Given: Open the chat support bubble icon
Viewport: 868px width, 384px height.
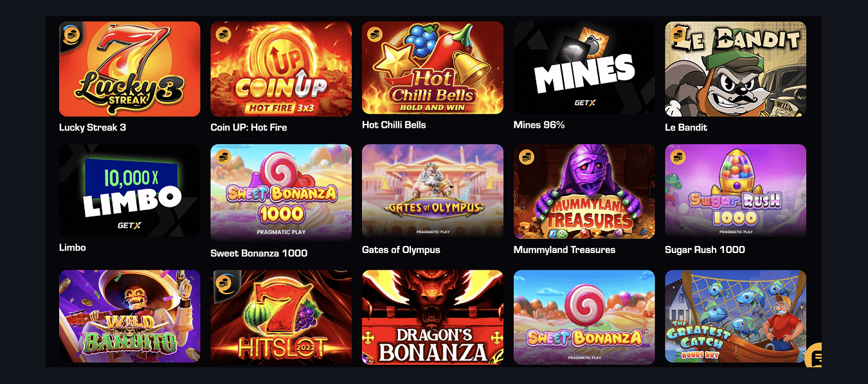Looking at the screenshot, I should [813, 356].
